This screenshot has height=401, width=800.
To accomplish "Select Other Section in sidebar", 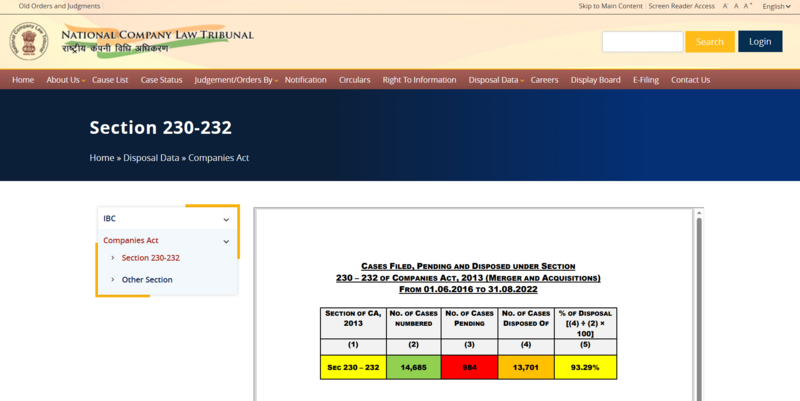I will coord(147,280).
